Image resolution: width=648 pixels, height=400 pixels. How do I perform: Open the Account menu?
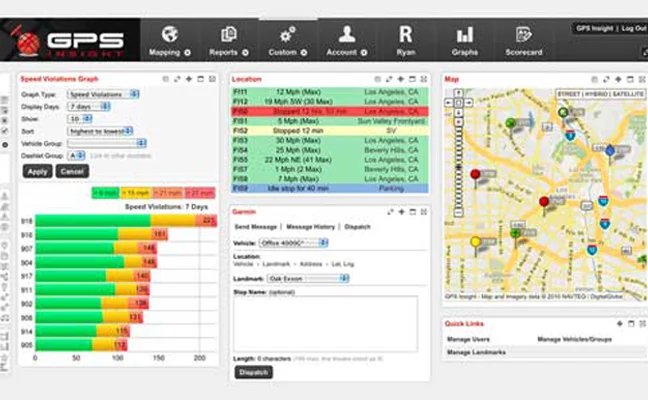pyautogui.click(x=346, y=40)
